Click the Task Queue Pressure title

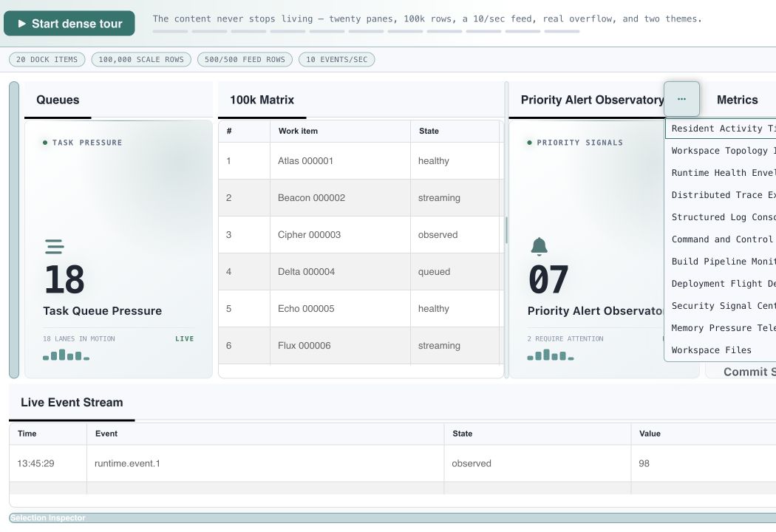tap(103, 311)
